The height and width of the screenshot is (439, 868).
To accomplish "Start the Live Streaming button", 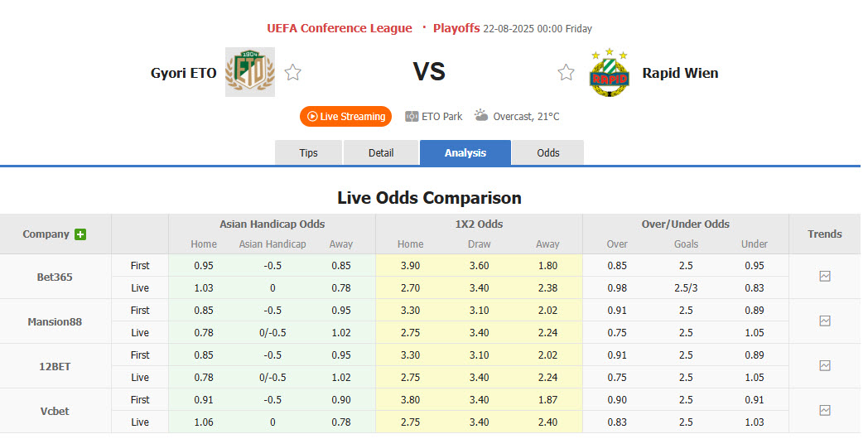I will (345, 117).
